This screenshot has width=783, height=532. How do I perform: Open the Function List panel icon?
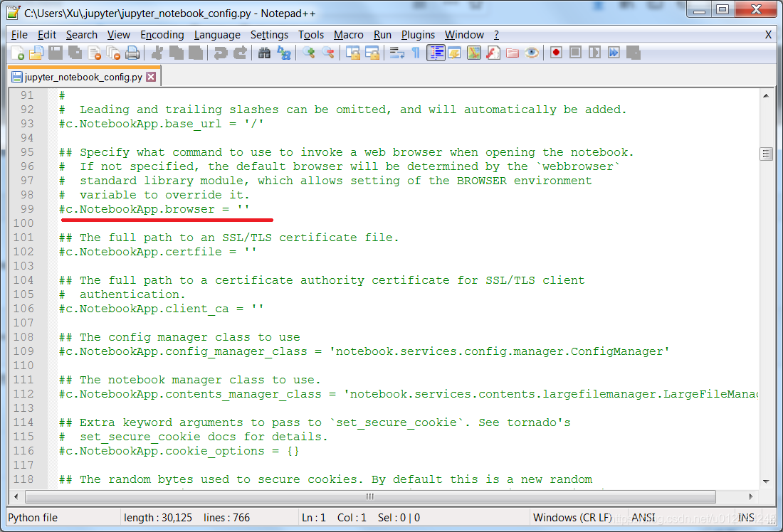[x=493, y=53]
